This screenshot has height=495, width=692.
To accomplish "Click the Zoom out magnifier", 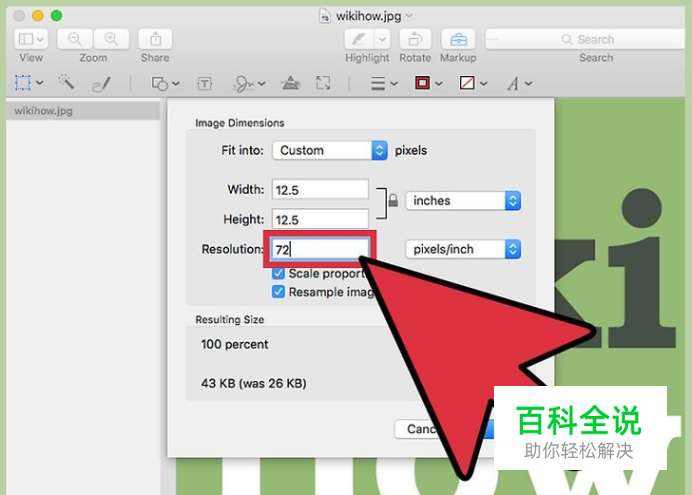I will 75,39.
